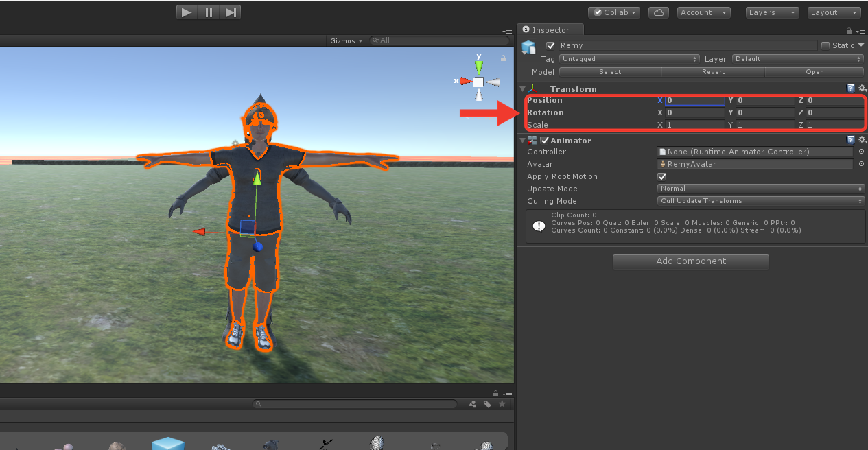Open the Controller object picker circle

pyautogui.click(x=861, y=152)
